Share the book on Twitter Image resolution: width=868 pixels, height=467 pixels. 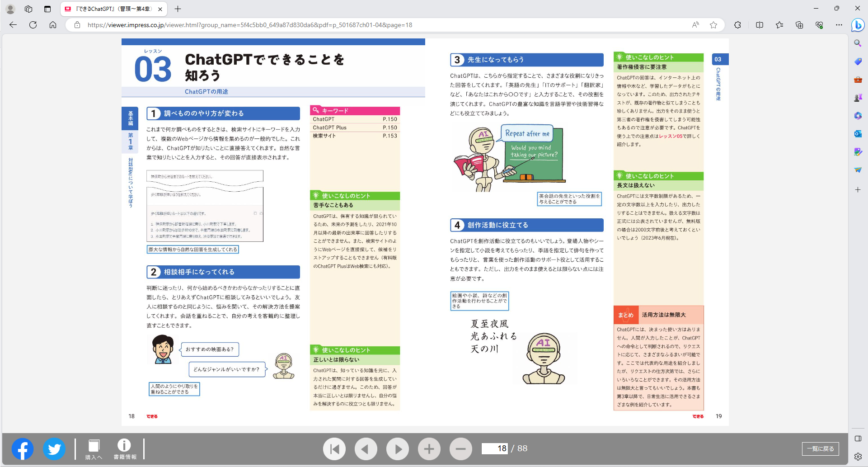(x=54, y=449)
